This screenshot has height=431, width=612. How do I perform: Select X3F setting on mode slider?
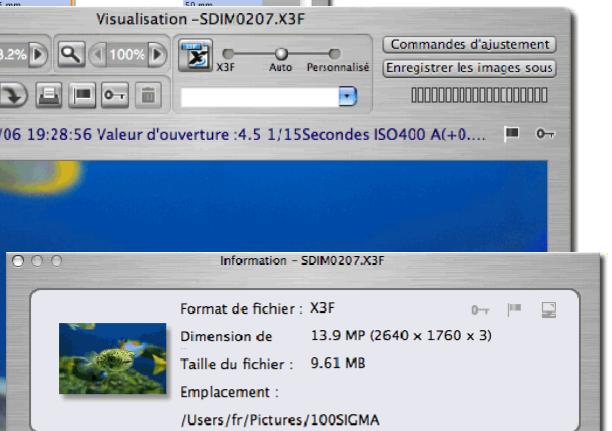click(x=228, y=53)
